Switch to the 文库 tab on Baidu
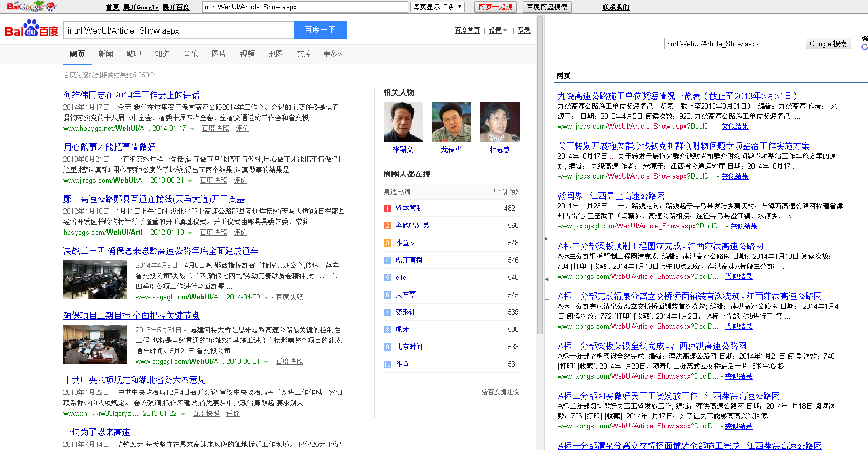 coord(304,54)
